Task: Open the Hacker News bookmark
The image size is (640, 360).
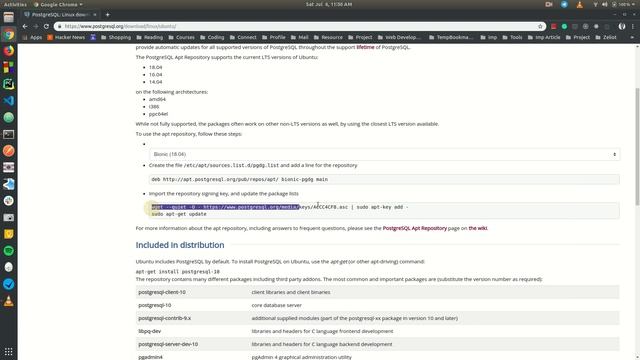Action: tap(66, 37)
